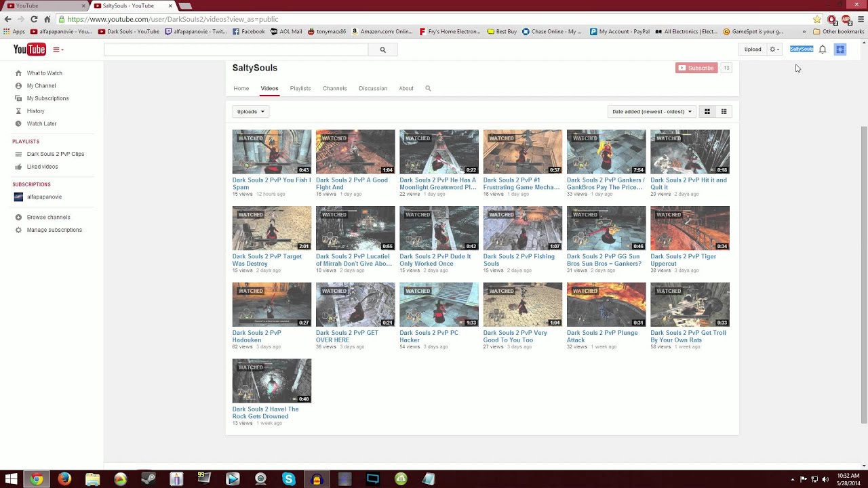The height and width of the screenshot is (488, 868).
Task: Open Havel The Rock Gets Drowned thumbnail
Action: (272, 381)
